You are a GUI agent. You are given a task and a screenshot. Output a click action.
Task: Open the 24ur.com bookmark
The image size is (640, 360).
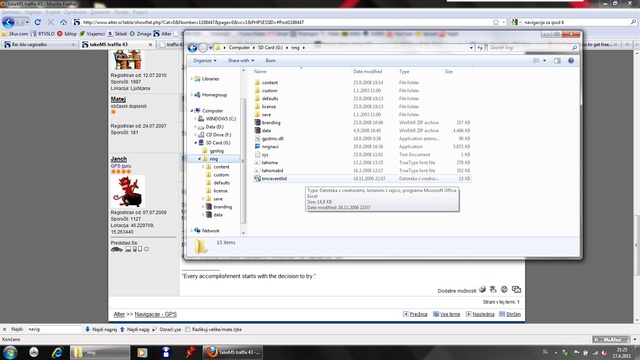tap(15, 34)
